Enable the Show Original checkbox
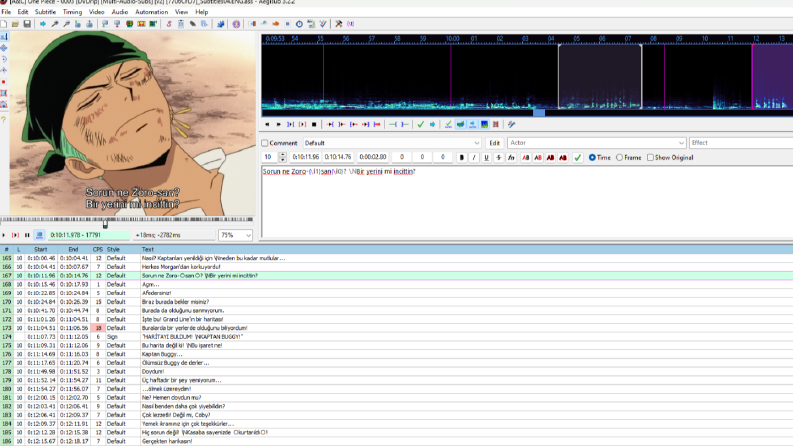The width and height of the screenshot is (793, 446). [650, 158]
